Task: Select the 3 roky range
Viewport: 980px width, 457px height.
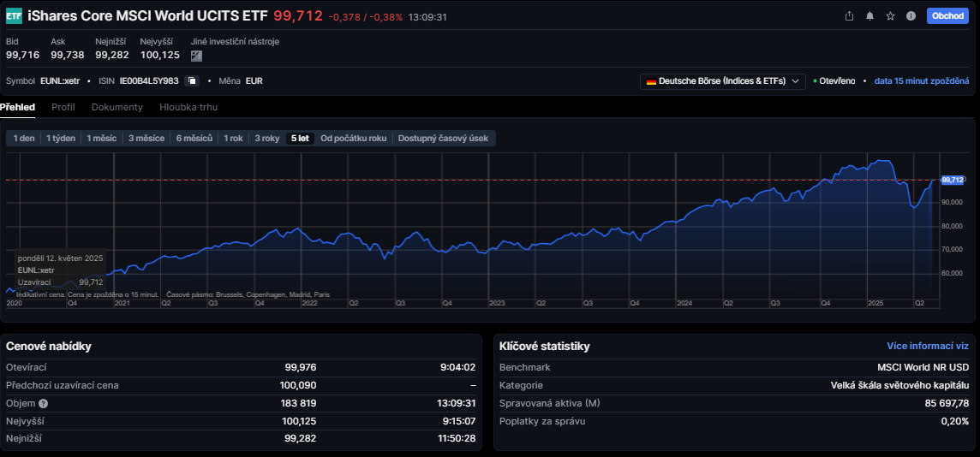Action: [267, 139]
